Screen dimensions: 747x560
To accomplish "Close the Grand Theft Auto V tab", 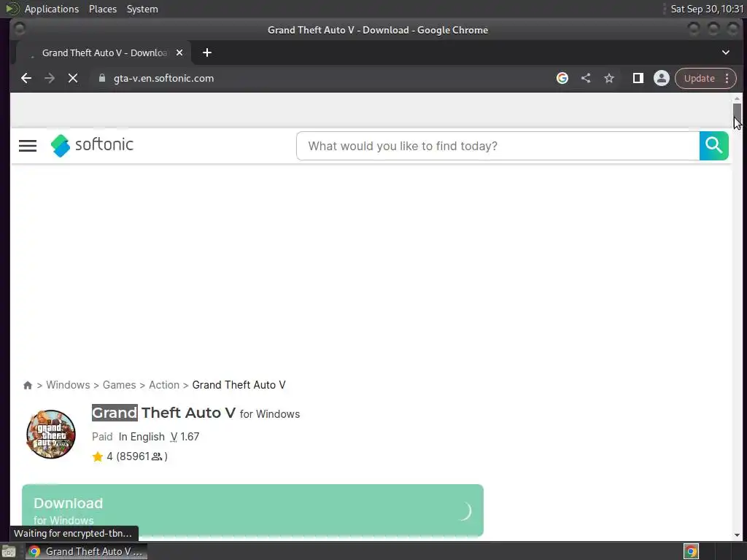I will point(179,52).
